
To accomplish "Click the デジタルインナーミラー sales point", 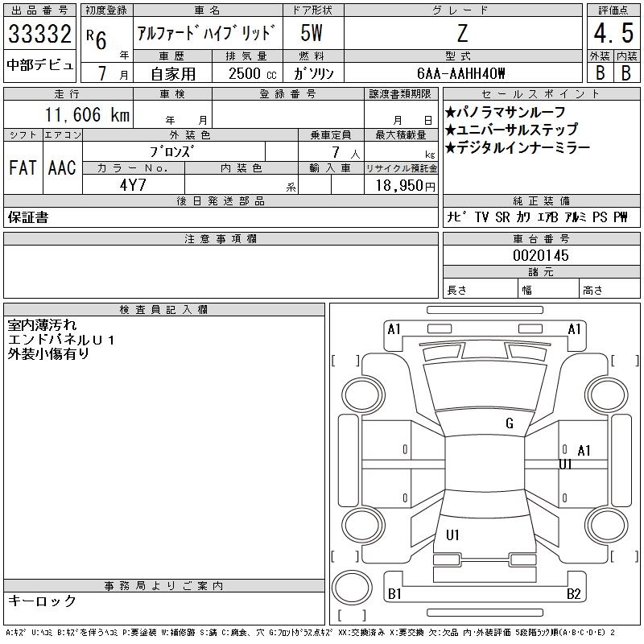I will (x=518, y=147).
